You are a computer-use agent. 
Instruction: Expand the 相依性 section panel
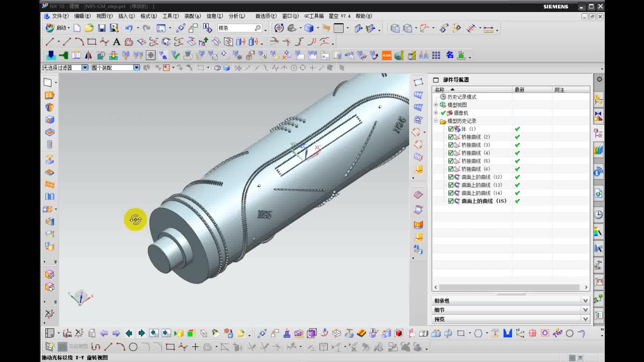(585, 301)
